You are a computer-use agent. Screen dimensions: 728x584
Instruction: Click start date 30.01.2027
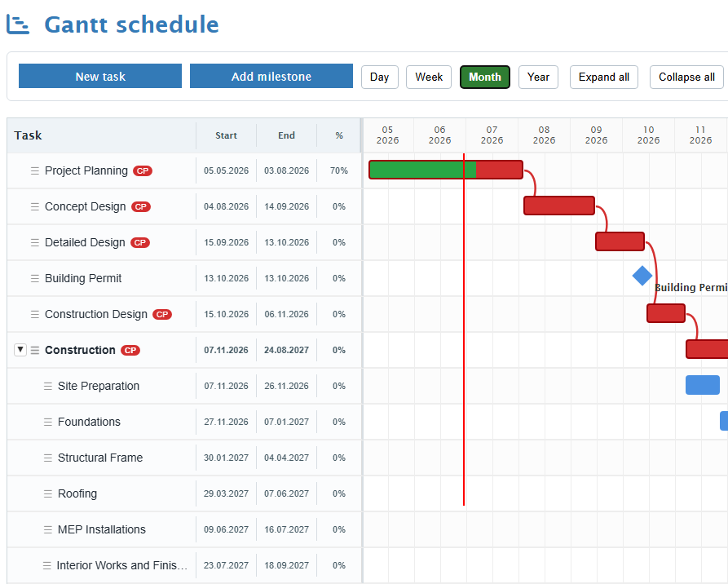pos(226,458)
